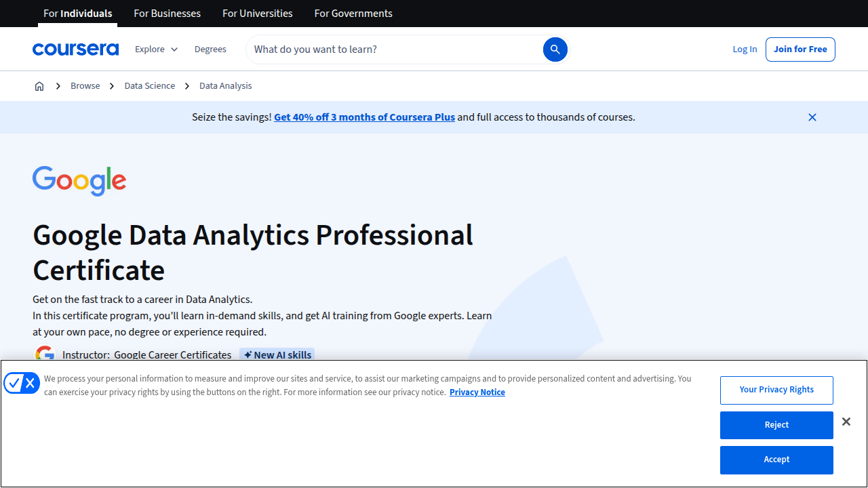The image size is (868, 488).
Task: Click the blue search magnifier button
Action: [x=555, y=49]
